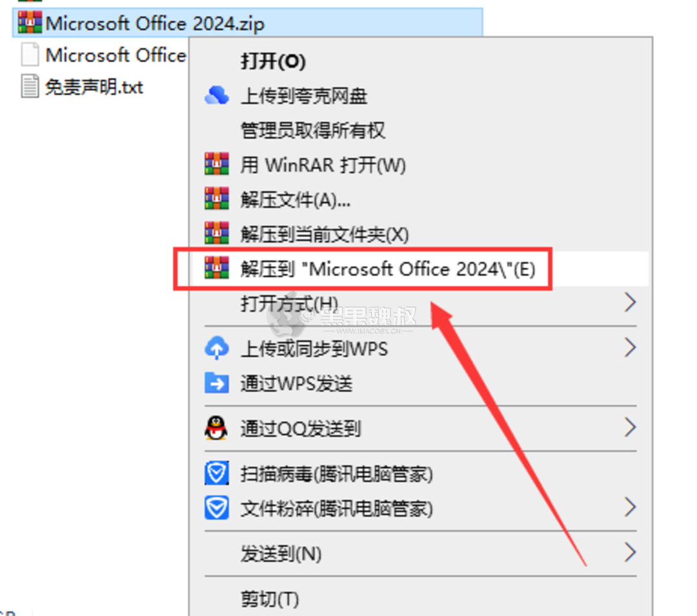Choose 剪切(T) to cut the file
Image resolution: width=697 pixels, height=616 pixels.
pos(271,599)
